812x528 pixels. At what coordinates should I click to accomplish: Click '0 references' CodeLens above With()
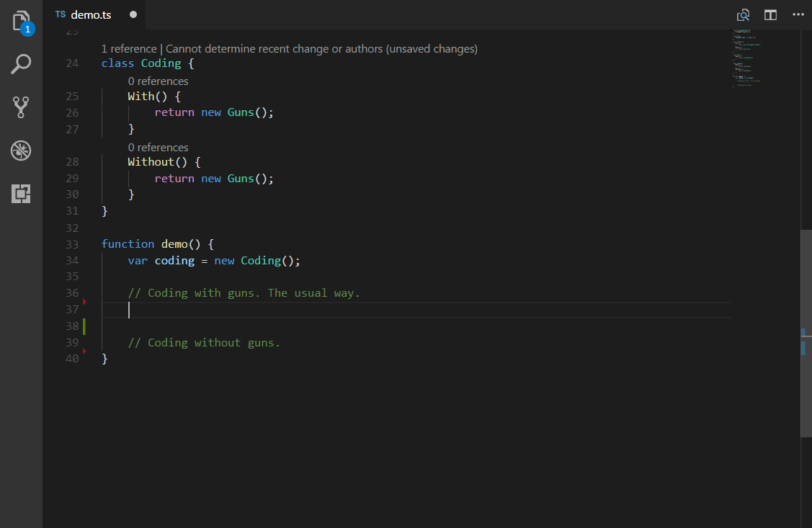(x=158, y=81)
